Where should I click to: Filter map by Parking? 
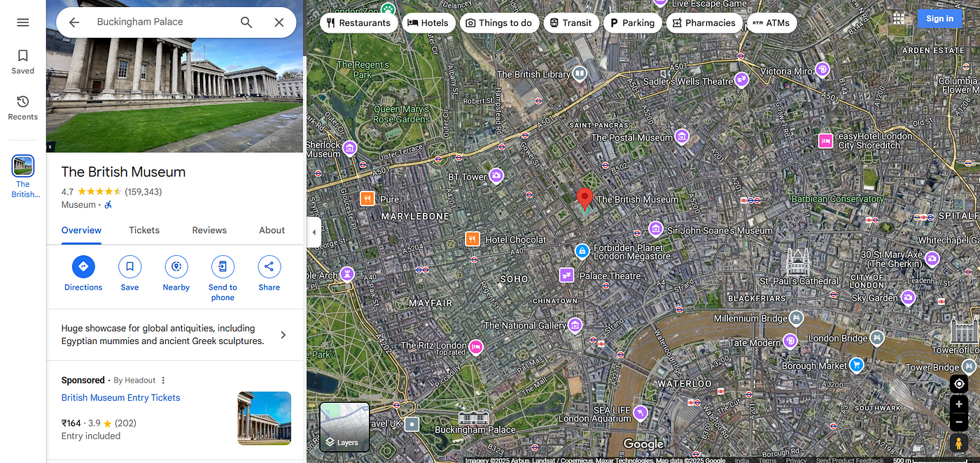coord(632,22)
